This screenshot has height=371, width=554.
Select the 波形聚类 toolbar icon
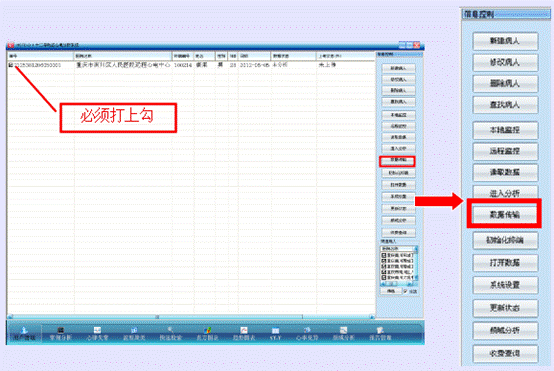click(x=134, y=334)
